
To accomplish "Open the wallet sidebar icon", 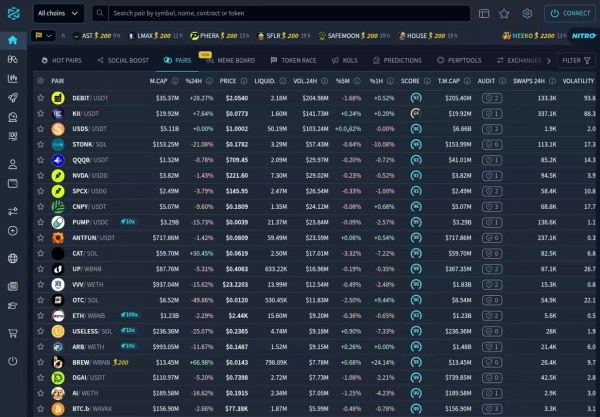I will tap(13, 184).
